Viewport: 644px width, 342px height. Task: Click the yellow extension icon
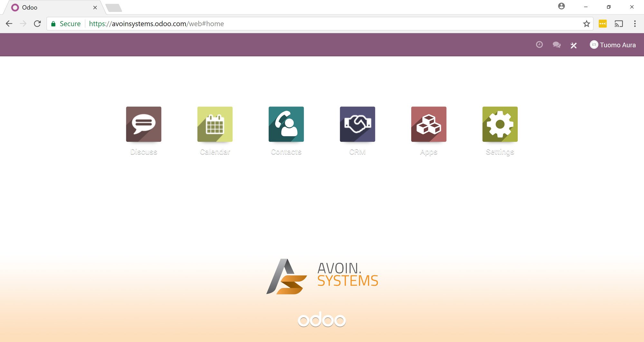pyautogui.click(x=602, y=24)
